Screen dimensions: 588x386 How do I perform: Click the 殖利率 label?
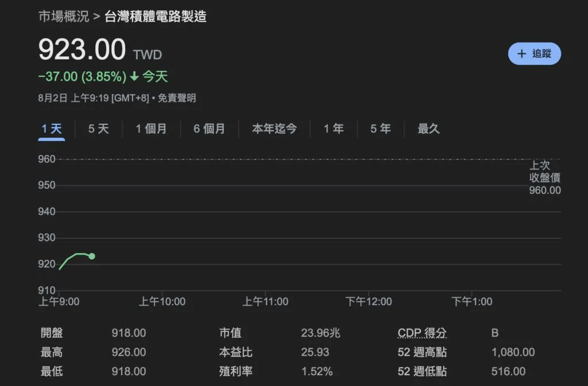click(x=236, y=372)
